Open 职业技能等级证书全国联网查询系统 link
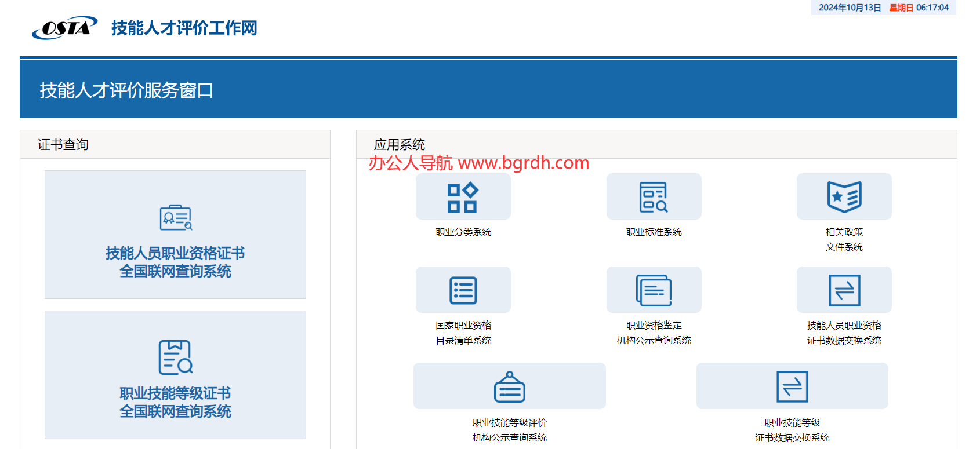This screenshot has height=449, width=980. [175, 402]
